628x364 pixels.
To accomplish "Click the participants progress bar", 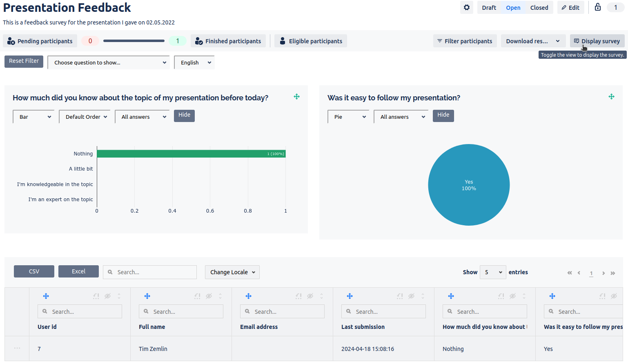I will [134, 41].
